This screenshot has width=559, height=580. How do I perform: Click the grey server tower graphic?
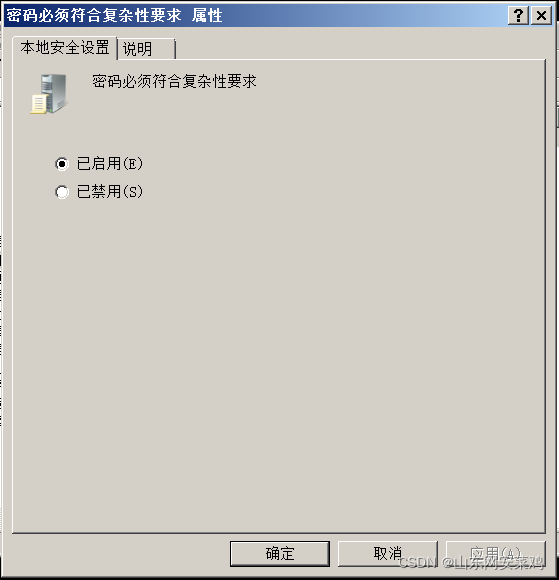[55, 92]
